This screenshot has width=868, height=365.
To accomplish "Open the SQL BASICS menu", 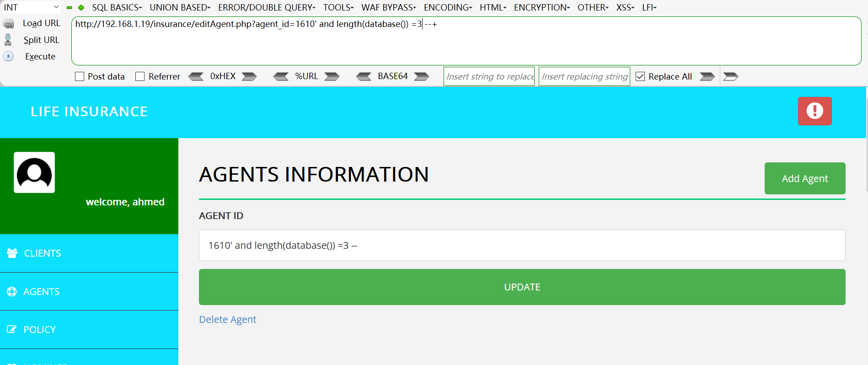I will [x=117, y=7].
